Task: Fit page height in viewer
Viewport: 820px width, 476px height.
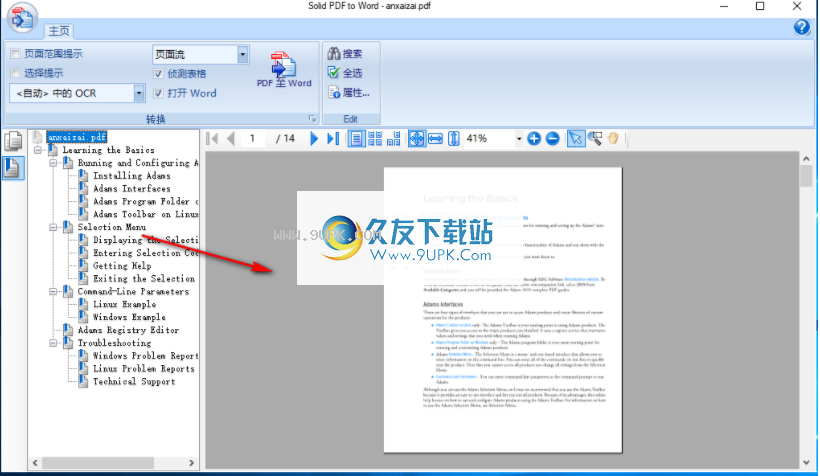Action: click(x=453, y=139)
